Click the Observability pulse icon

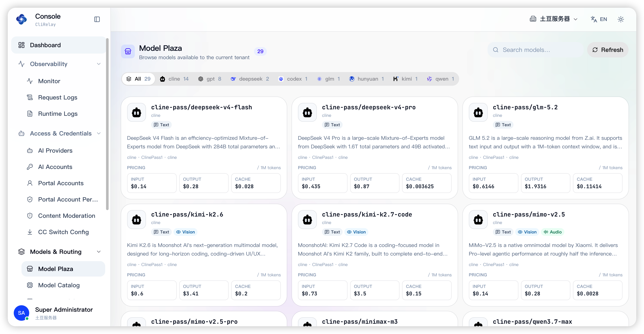coord(21,64)
